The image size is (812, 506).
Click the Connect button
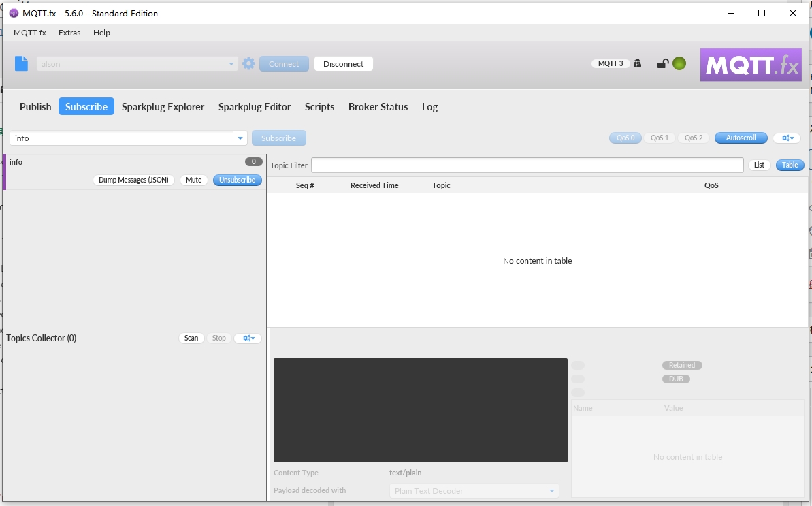click(x=284, y=64)
